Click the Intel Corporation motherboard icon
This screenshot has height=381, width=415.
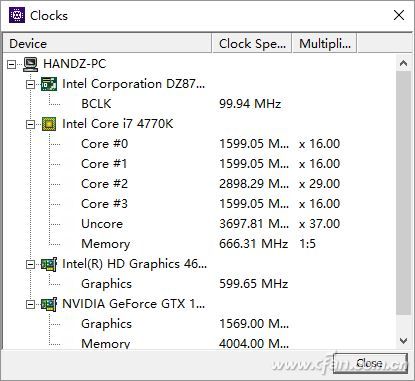49,84
